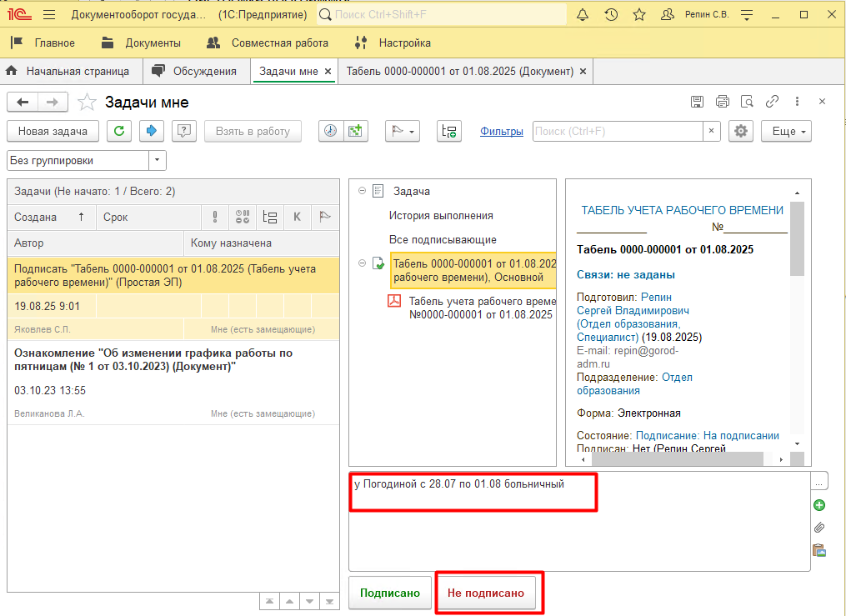Add Задачи мне to favorites with star
This screenshot has width=846, height=616.
(x=87, y=103)
